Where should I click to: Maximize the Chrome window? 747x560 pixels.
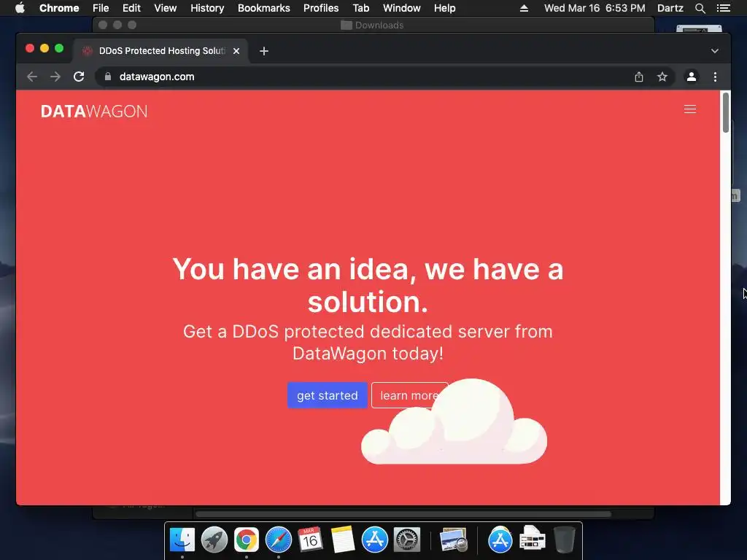pos(59,48)
